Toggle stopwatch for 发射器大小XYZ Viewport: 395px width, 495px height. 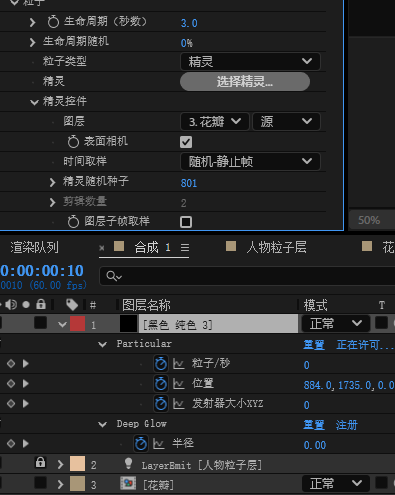pyautogui.click(x=161, y=404)
